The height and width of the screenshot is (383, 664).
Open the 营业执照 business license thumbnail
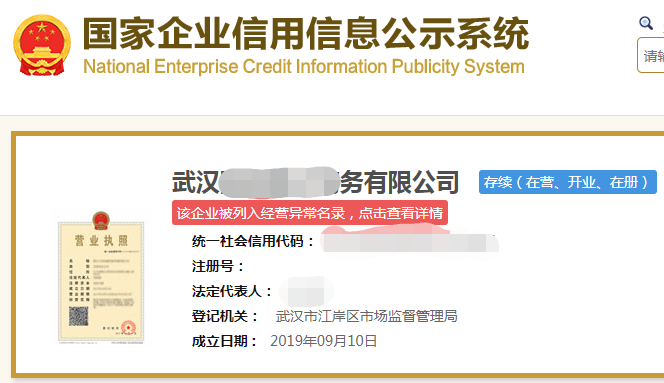click(101, 277)
